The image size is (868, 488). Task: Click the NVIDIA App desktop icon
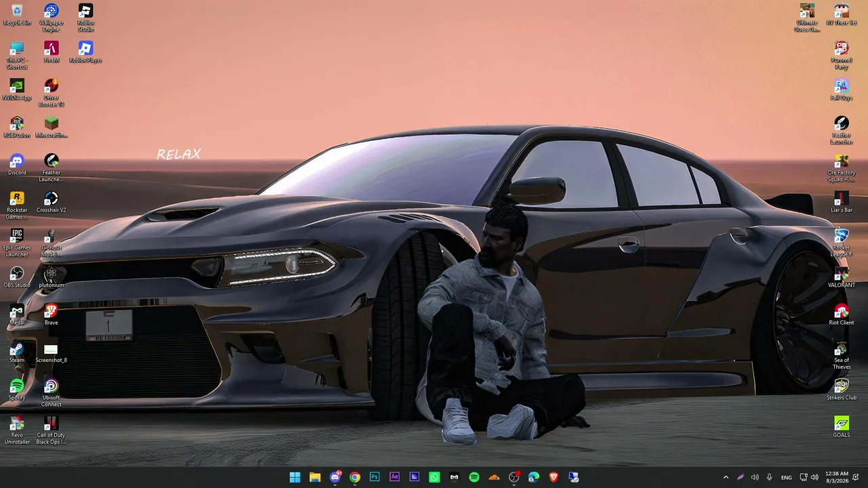click(17, 89)
